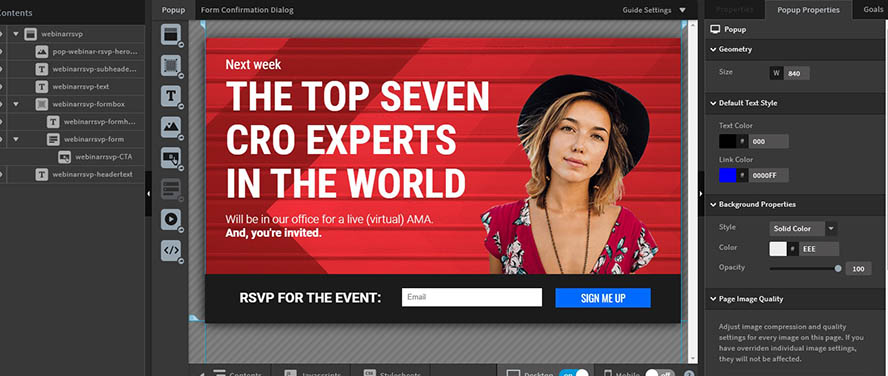Open the black Text Color swatch

728,142
